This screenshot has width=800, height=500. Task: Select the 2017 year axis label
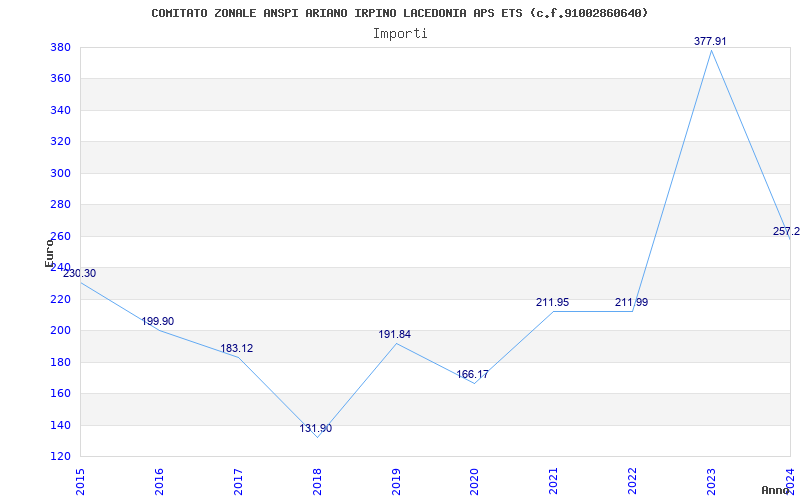(x=238, y=481)
